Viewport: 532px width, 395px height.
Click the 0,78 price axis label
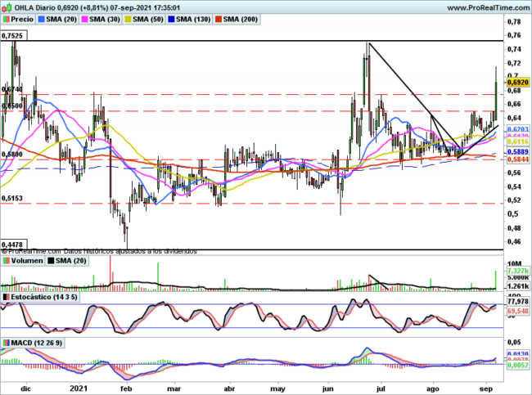click(x=514, y=22)
